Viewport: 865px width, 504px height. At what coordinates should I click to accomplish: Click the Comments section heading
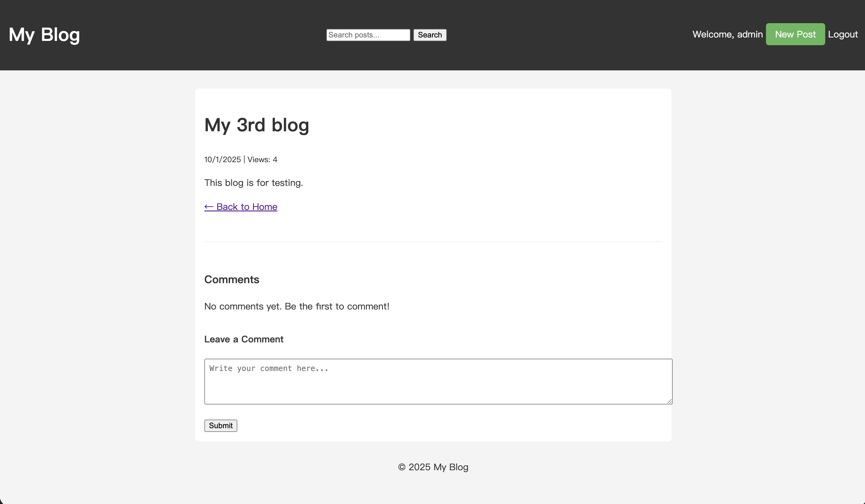[x=231, y=280]
